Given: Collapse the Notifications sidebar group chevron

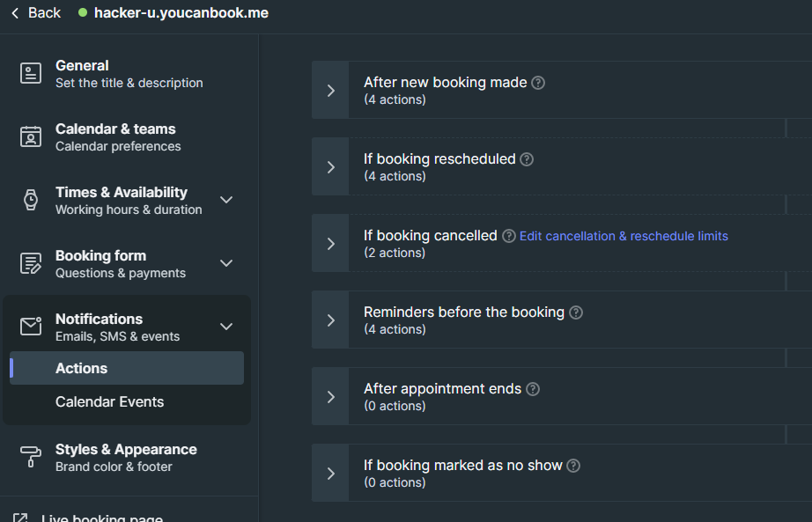Looking at the screenshot, I should point(226,327).
